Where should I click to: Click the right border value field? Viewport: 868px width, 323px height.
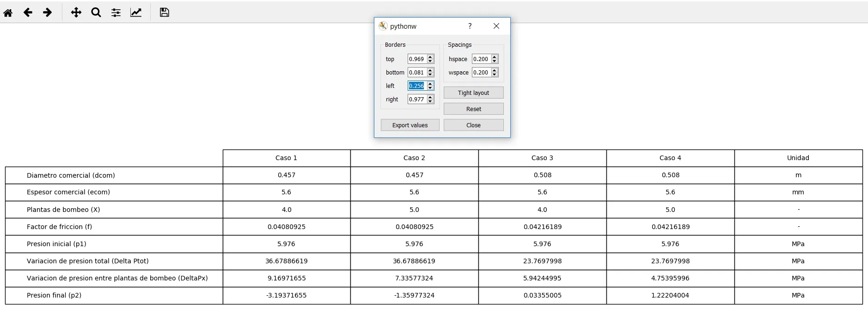click(417, 99)
